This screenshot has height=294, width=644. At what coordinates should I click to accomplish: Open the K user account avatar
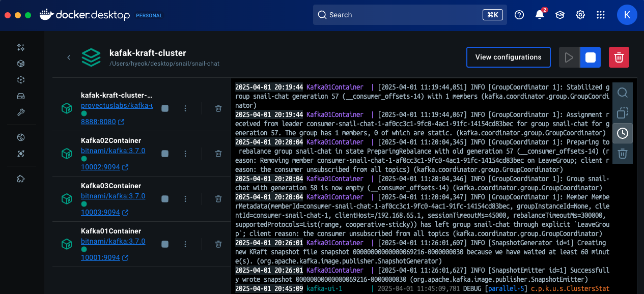coord(627,15)
